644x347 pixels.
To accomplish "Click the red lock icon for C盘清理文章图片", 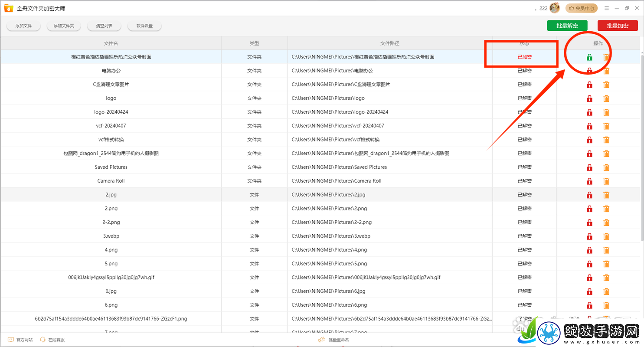I will pos(589,85).
